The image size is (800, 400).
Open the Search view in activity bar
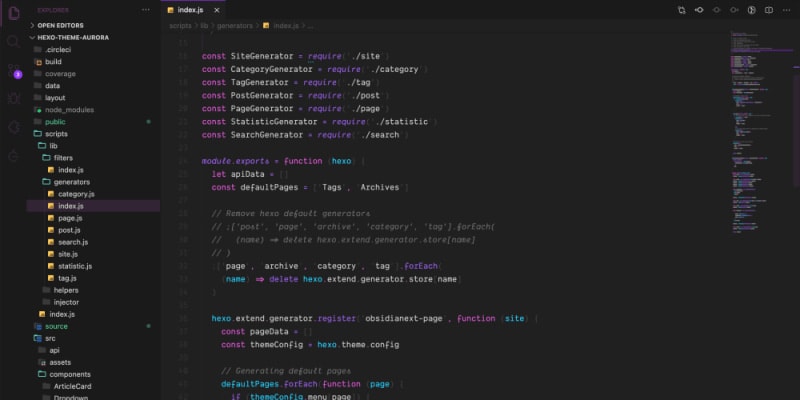(x=14, y=41)
